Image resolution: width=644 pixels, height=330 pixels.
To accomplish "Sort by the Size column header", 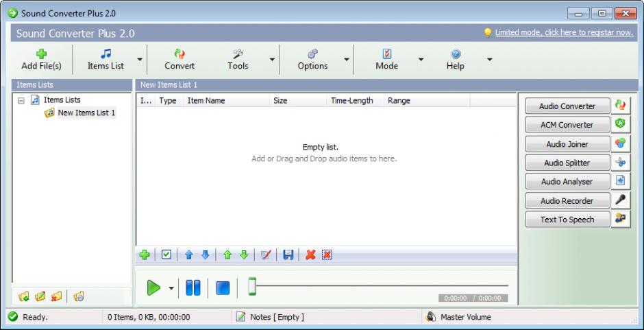I will [x=298, y=100].
